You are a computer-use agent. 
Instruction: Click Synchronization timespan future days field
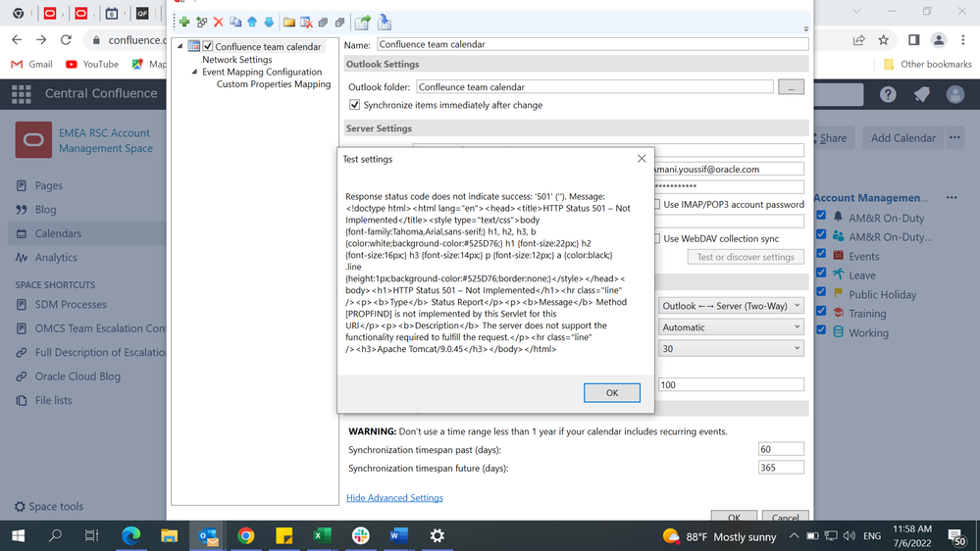coord(781,468)
